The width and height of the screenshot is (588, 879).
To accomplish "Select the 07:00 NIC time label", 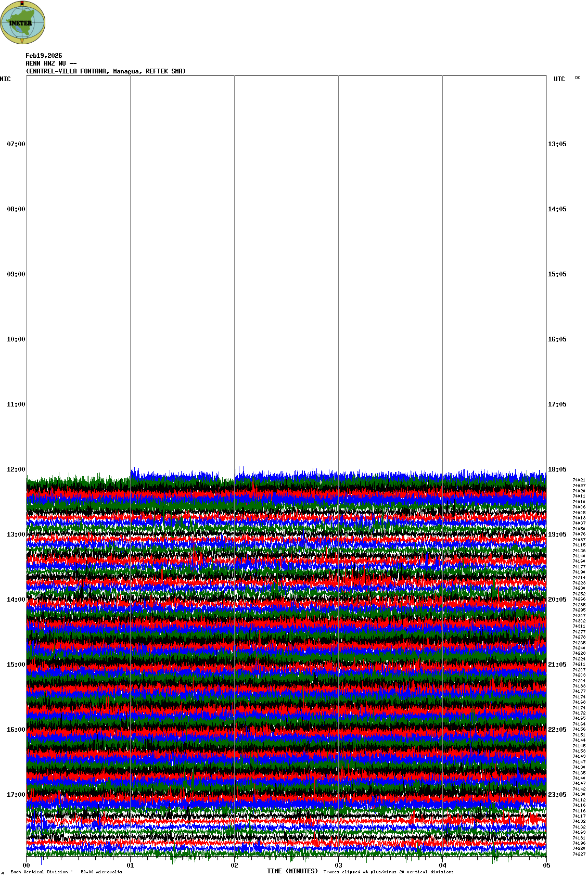I will 16,144.
